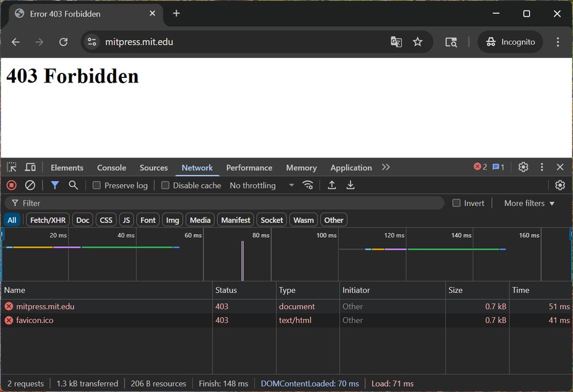Viewport: 573px width, 392px height.
Task: Bookmark this page with the star
Action: (x=417, y=42)
